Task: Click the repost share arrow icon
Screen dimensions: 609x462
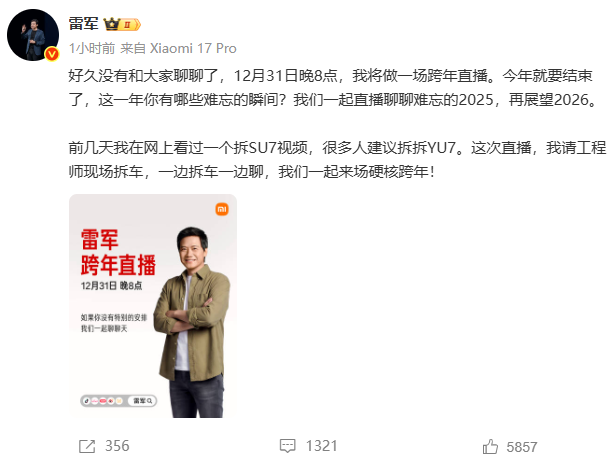Action: (87, 446)
